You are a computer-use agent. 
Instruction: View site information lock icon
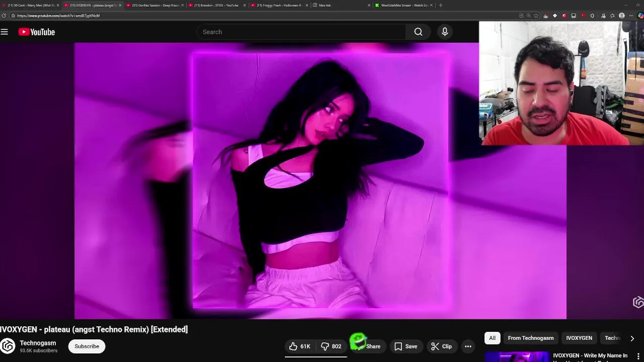tap(13, 16)
